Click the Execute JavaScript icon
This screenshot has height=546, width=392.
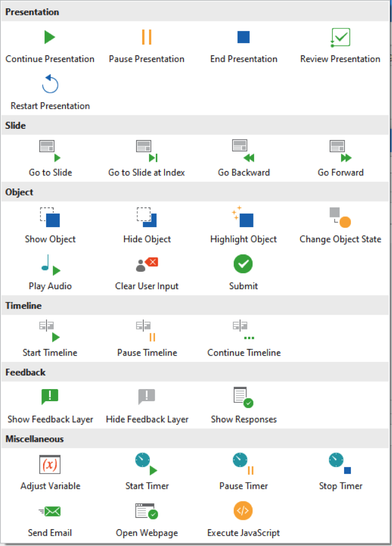(243, 511)
